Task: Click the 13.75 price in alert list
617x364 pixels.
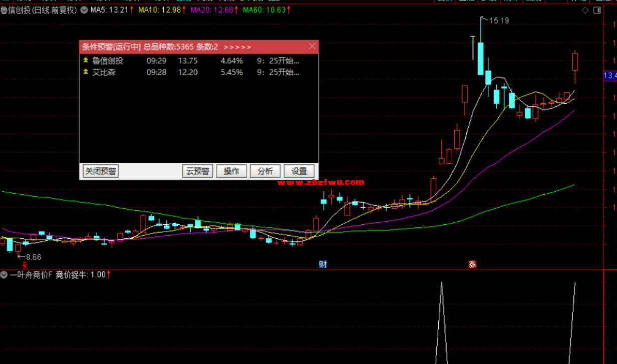Action: (188, 61)
